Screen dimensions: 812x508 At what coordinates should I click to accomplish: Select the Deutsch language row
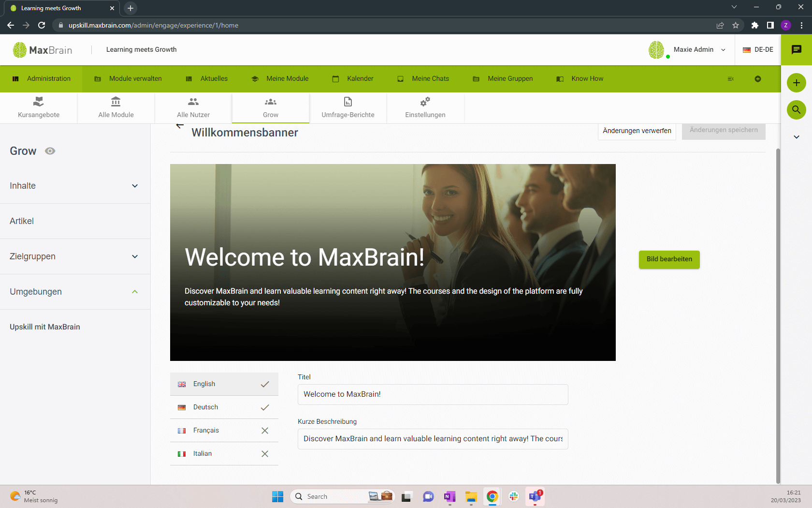point(224,407)
